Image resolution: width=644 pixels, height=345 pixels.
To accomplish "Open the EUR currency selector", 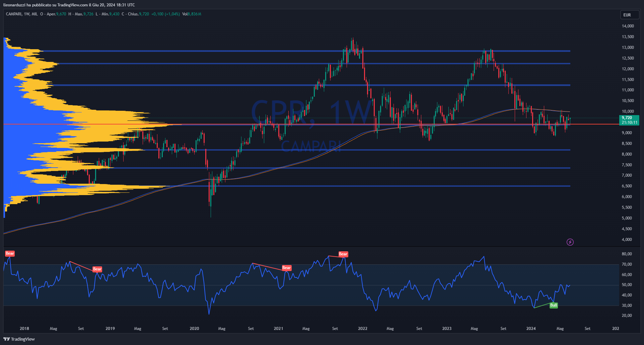I will (630, 15).
